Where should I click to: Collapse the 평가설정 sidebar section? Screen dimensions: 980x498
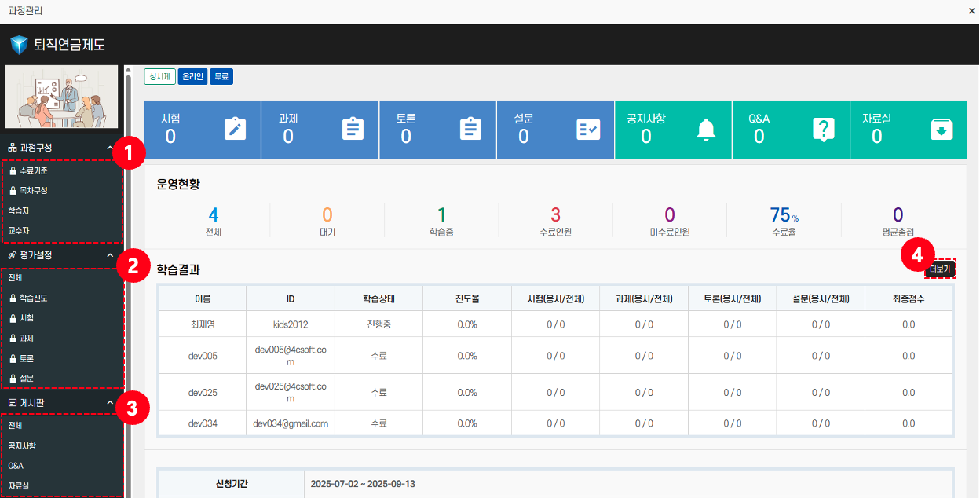tap(109, 255)
